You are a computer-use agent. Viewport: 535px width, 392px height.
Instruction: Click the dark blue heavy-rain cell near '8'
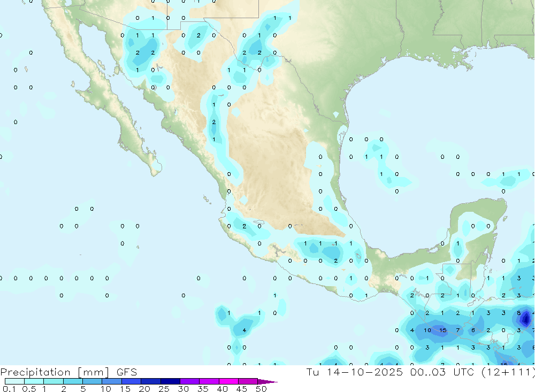click(x=526, y=319)
